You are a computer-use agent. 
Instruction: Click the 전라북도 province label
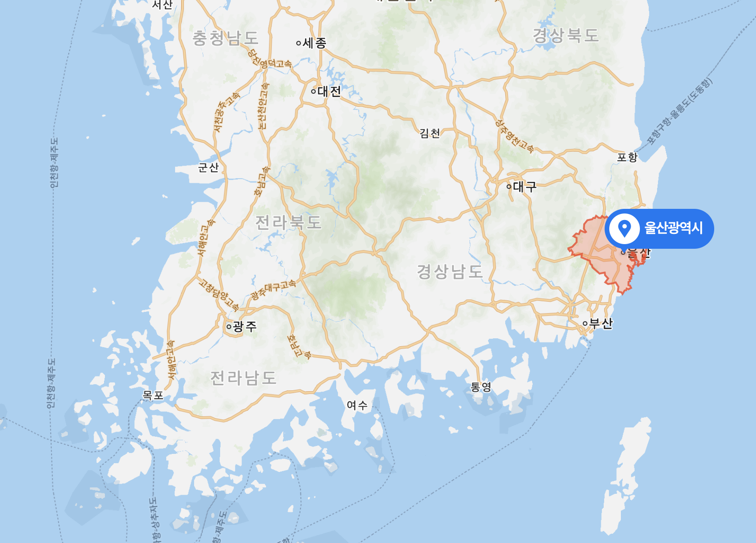coord(288,222)
